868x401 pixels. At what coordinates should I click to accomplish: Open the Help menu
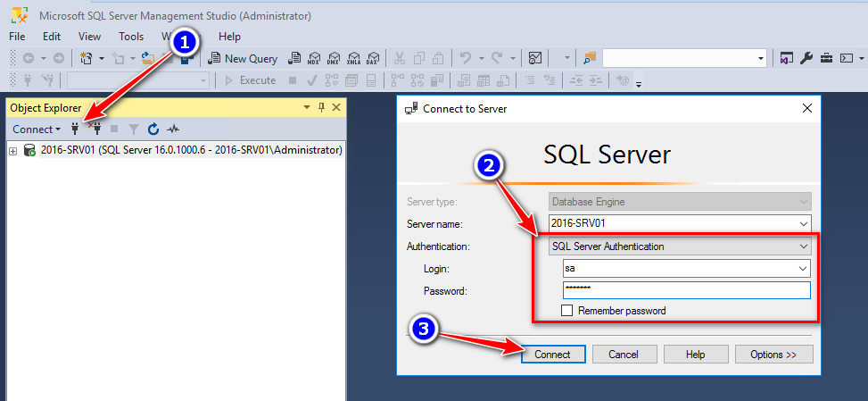[x=230, y=37]
